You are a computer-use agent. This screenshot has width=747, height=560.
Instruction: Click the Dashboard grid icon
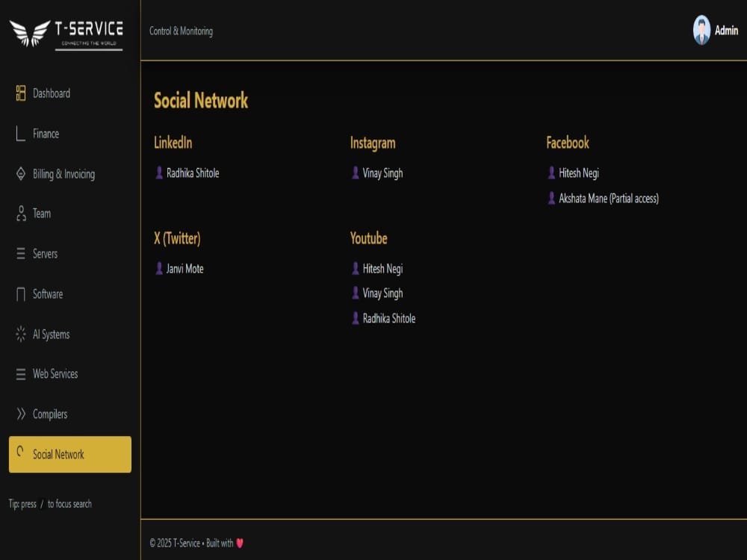(20, 93)
